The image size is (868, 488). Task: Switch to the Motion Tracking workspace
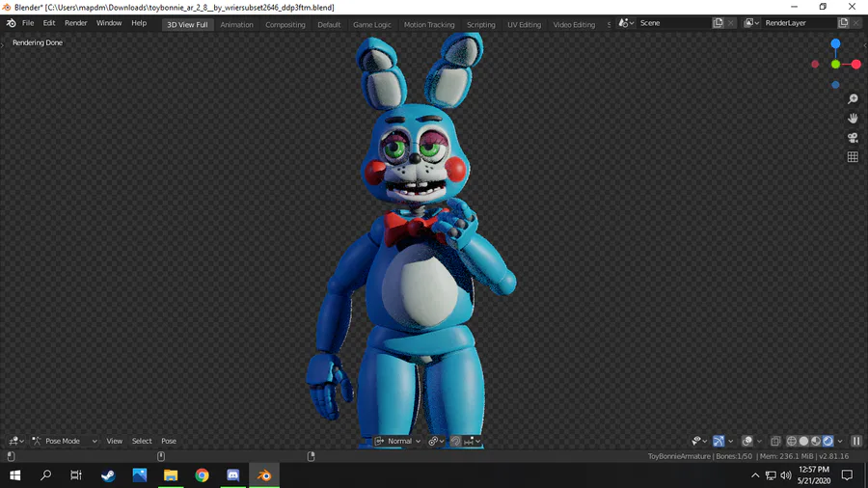(429, 24)
